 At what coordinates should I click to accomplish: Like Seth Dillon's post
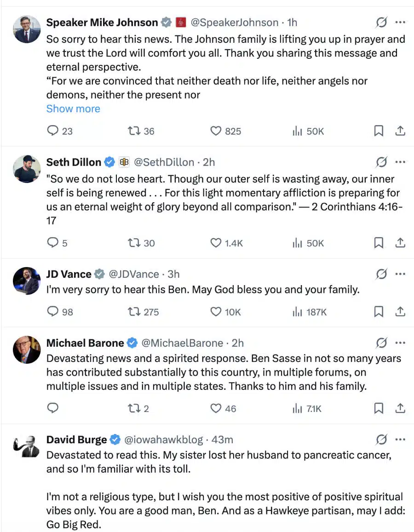point(216,243)
